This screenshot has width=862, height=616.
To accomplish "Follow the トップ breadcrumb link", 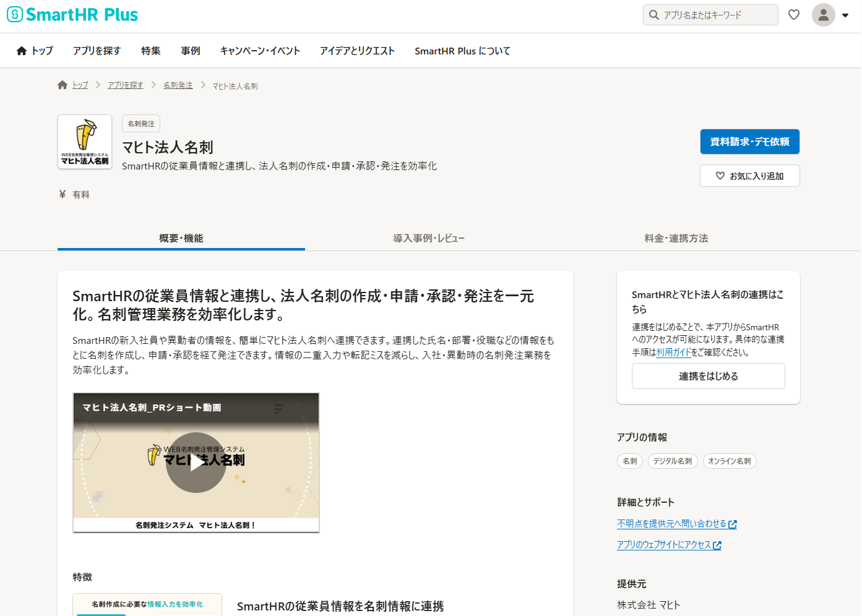I will pos(80,85).
